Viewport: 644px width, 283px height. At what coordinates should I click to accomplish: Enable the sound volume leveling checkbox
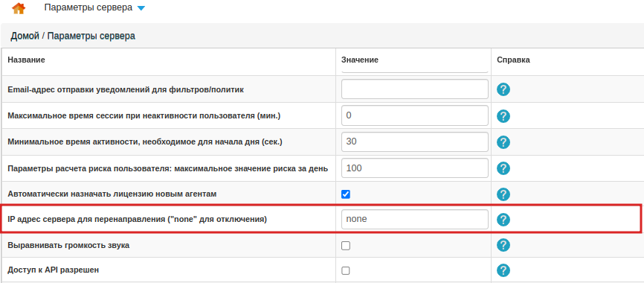pyautogui.click(x=346, y=246)
